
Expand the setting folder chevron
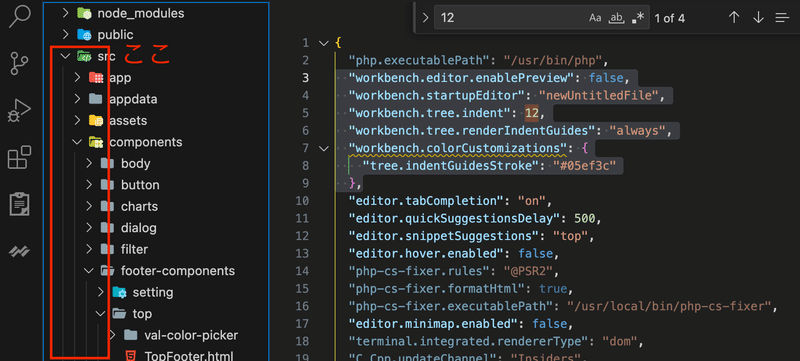(101, 292)
